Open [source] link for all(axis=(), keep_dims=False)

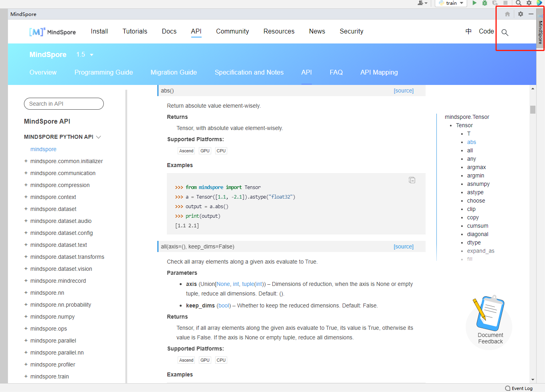[404, 246]
